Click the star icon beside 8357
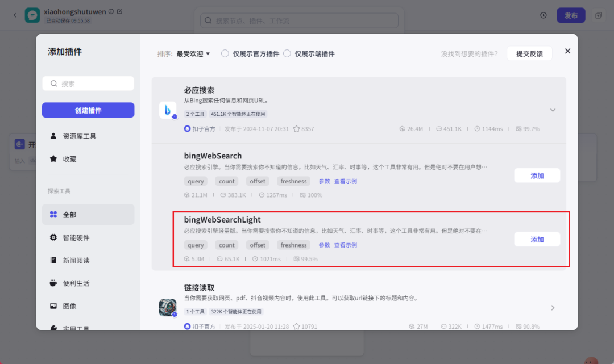Viewport: 614px width, 364px height. pyautogui.click(x=296, y=129)
